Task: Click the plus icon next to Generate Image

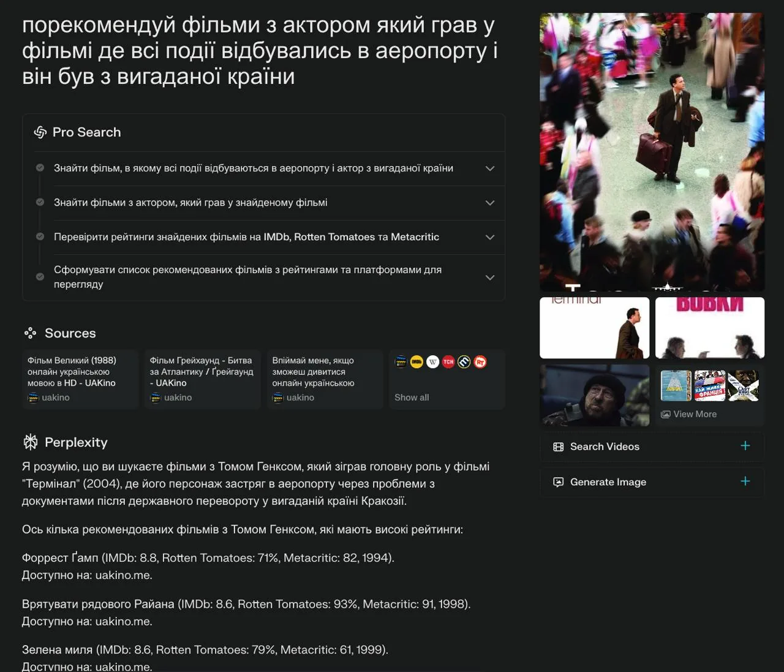Action: (745, 481)
